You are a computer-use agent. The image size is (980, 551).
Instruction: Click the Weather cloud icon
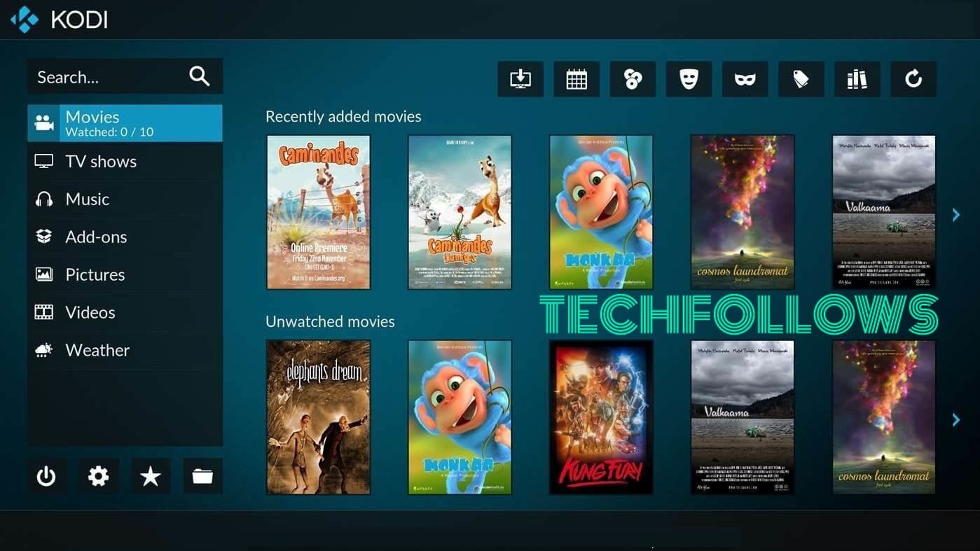click(x=44, y=350)
